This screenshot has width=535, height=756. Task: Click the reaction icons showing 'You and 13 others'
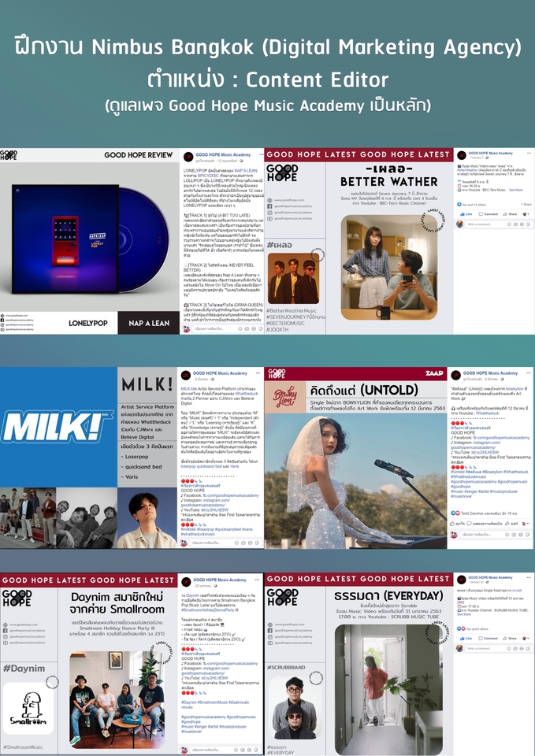point(459,205)
